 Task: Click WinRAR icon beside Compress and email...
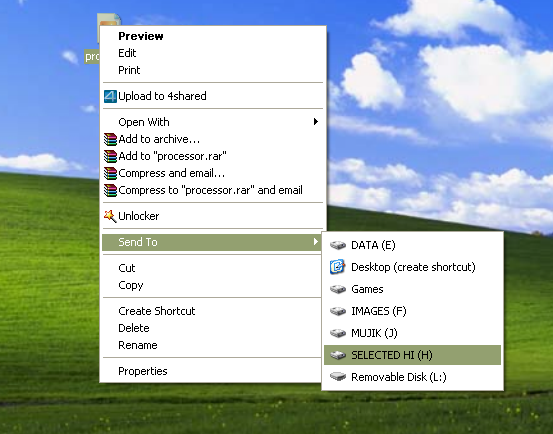(110, 173)
